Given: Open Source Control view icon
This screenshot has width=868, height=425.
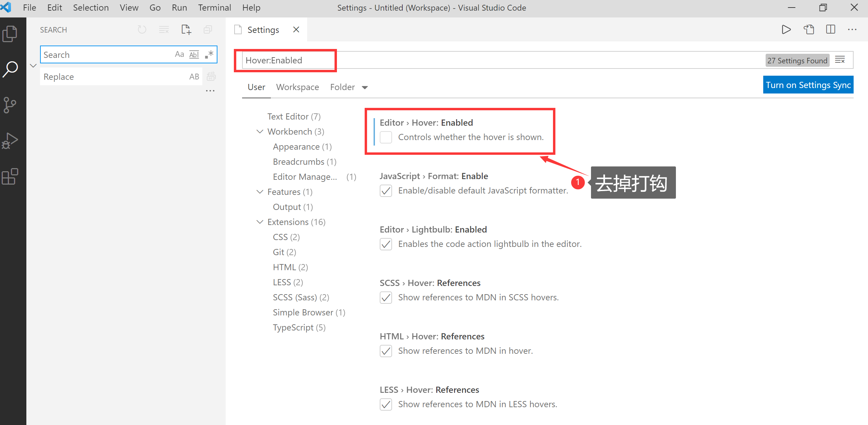Looking at the screenshot, I should pos(10,105).
